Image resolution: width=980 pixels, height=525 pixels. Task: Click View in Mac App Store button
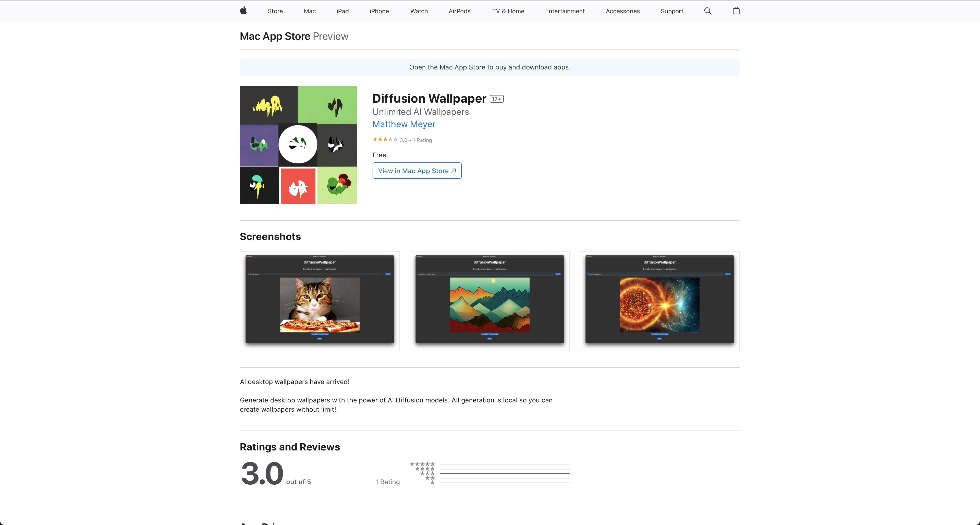pyautogui.click(x=416, y=171)
